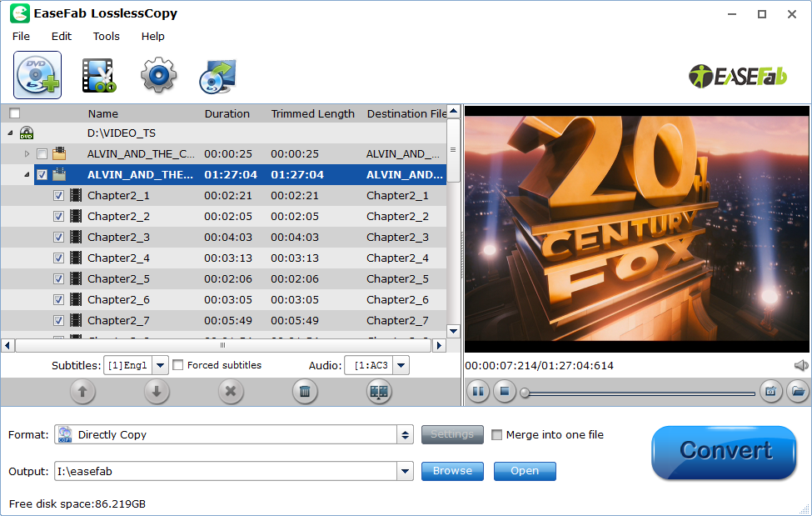Enable Merge into one file

pyautogui.click(x=496, y=434)
